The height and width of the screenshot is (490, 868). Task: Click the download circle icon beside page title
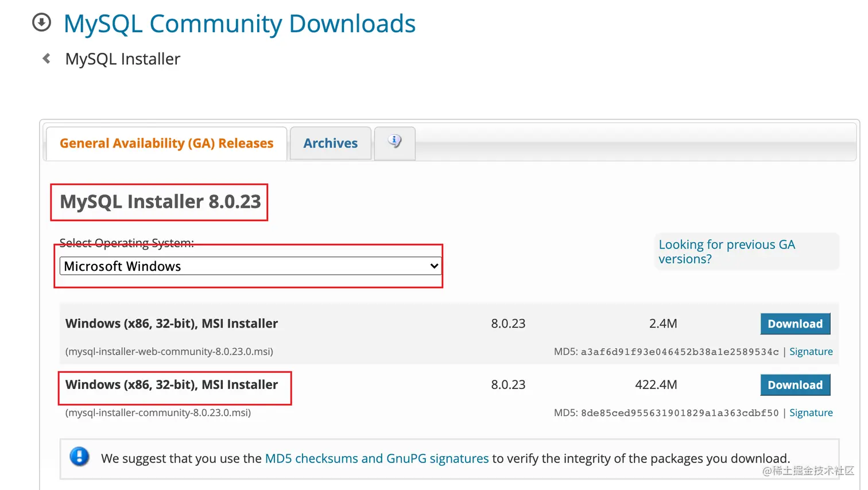click(x=41, y=23)
